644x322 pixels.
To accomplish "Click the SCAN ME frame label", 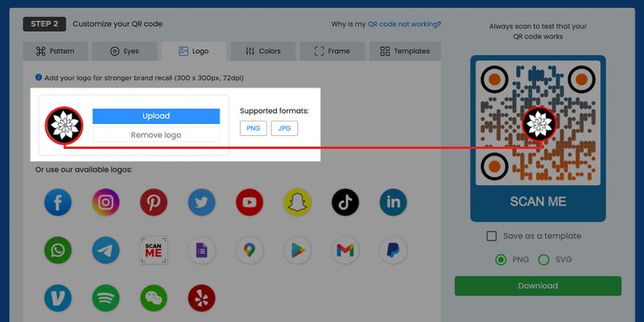I will coord(538,202).
